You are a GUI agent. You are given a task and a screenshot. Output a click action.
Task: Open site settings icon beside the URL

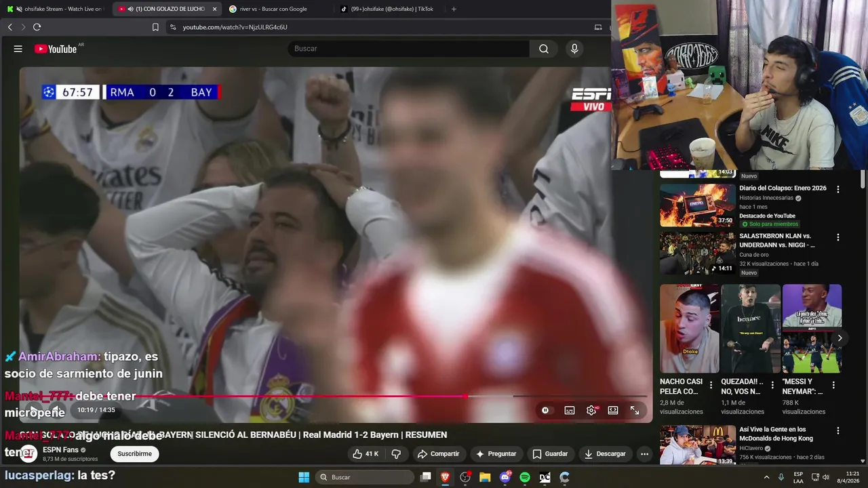pos(173,27)
